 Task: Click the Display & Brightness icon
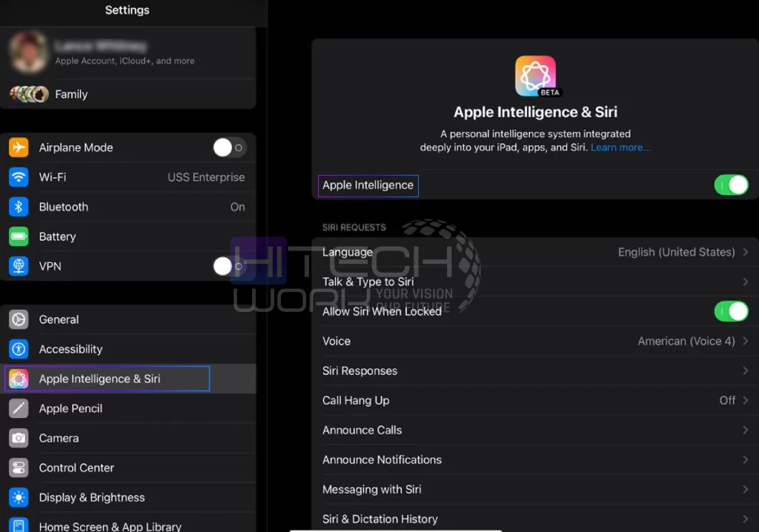click(x=19, y=497)
